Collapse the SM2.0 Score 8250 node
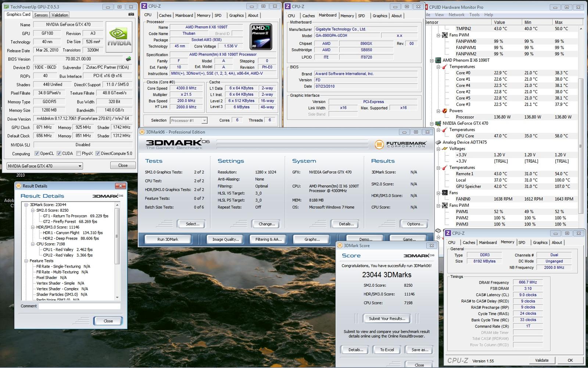 click(33, 210)
